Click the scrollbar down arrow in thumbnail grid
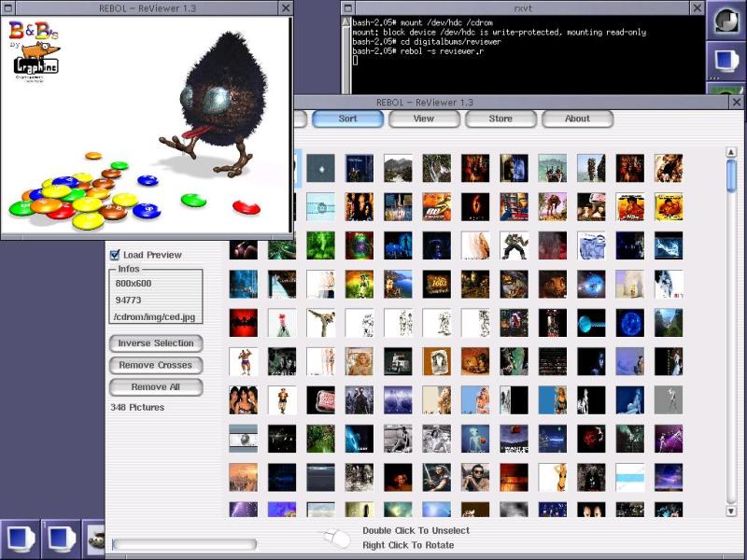747x560 pixels. coord(731,511)
